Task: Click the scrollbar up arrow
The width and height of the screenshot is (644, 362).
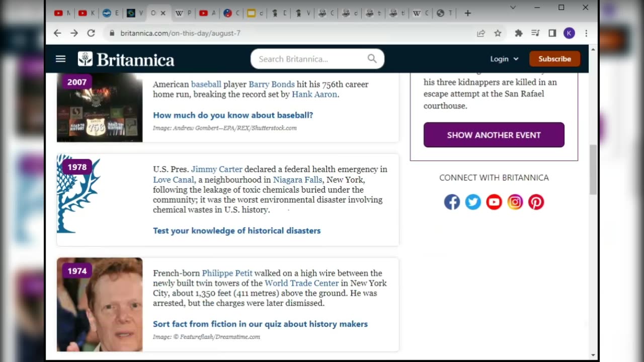Action: click(x=593, y=49)
